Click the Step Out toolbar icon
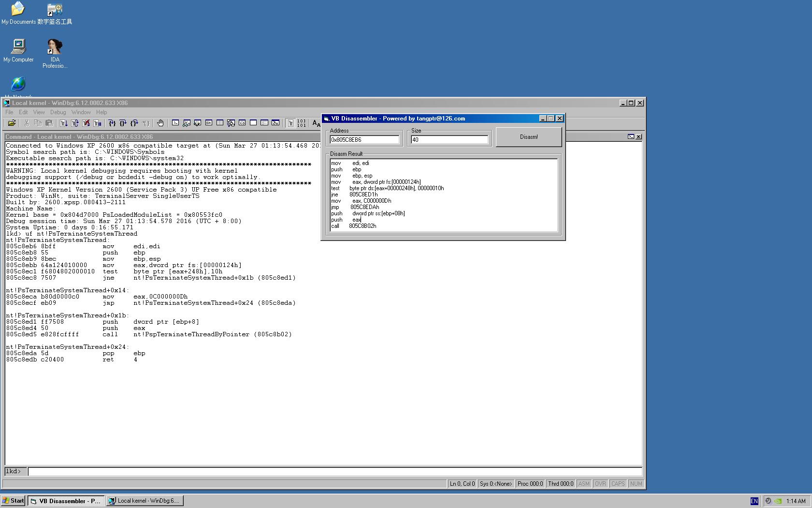 coord(134,123)
